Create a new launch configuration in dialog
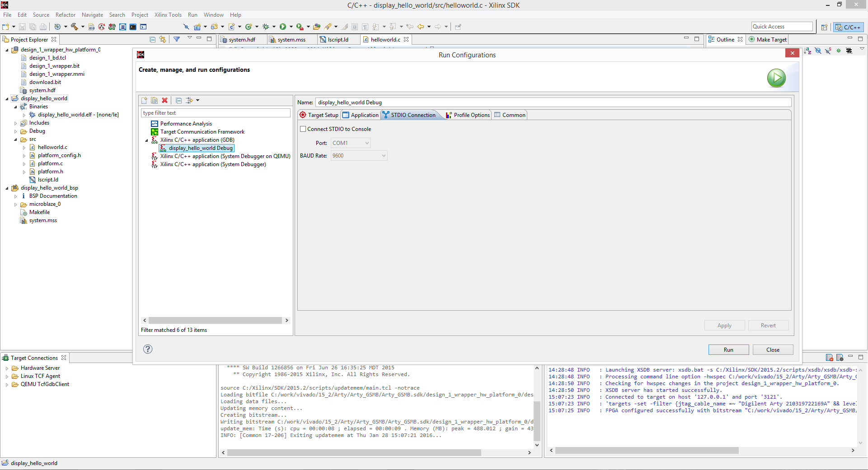The width and height of the screenshot is (868, 470). coord(144,100)
